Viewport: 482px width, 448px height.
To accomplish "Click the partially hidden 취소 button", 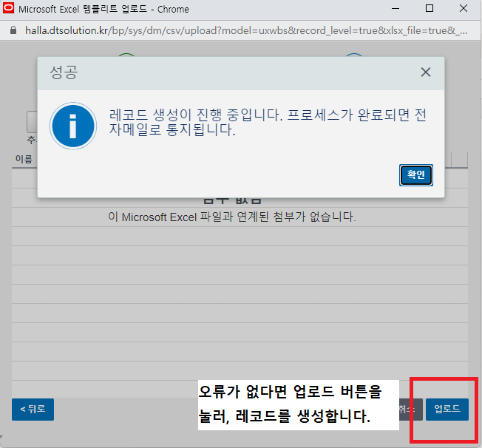I will (407, 409).
